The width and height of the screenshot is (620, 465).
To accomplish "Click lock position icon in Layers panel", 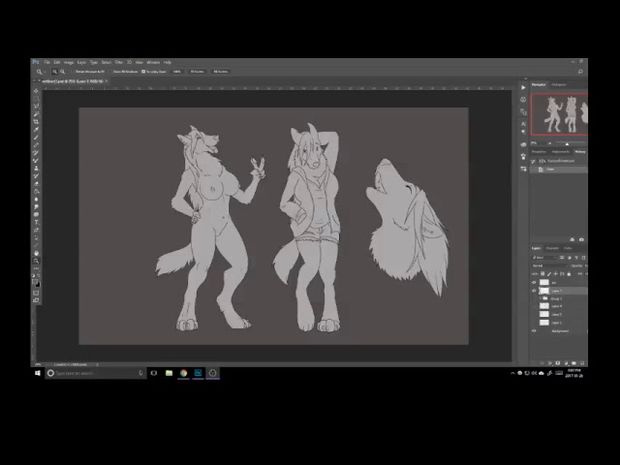I will 556,274.
